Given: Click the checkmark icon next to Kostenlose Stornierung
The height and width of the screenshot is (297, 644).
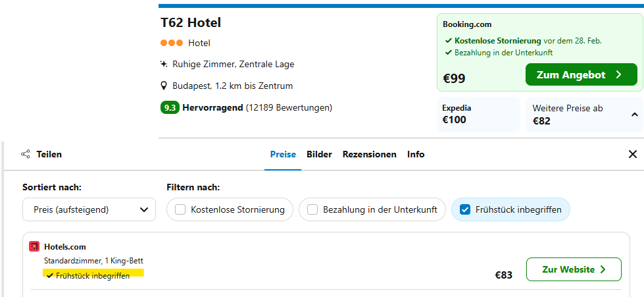Looking at the screenshot, I should pyautogui.click(x=449, y=41).
